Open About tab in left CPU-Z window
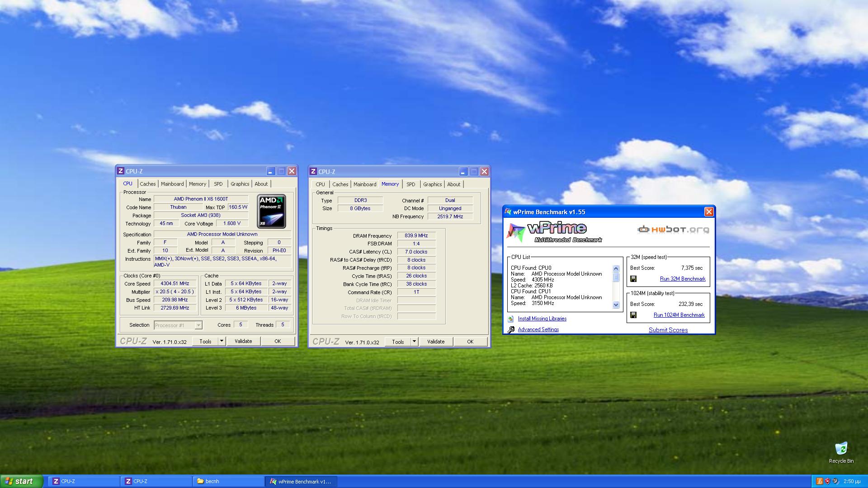This screenshot has height=488, width=868. (261, 184)
